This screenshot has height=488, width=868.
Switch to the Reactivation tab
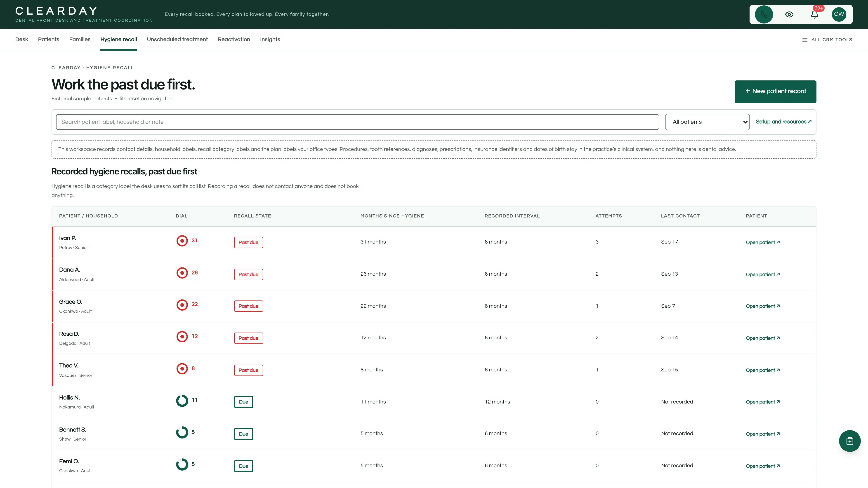click(x=234, y=39)
